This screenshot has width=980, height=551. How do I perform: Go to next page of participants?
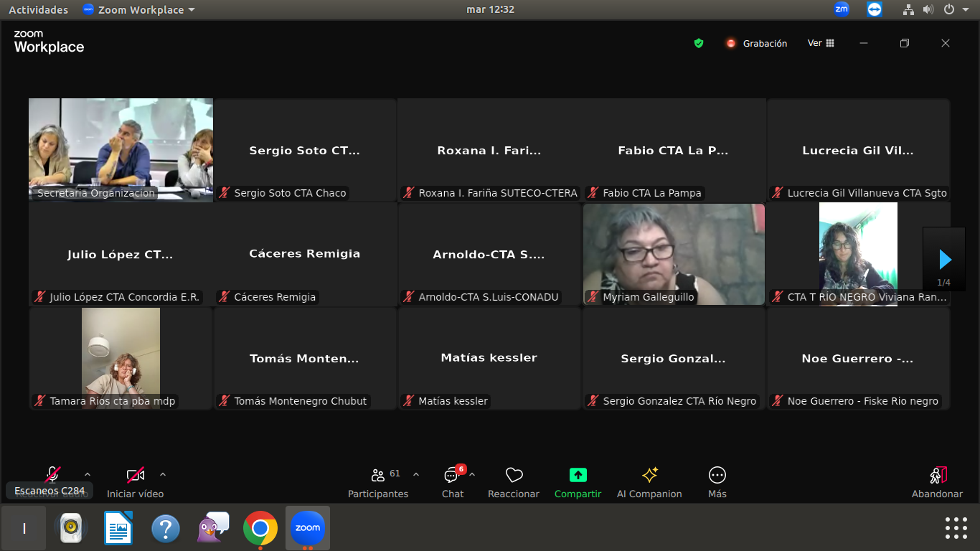944,259
